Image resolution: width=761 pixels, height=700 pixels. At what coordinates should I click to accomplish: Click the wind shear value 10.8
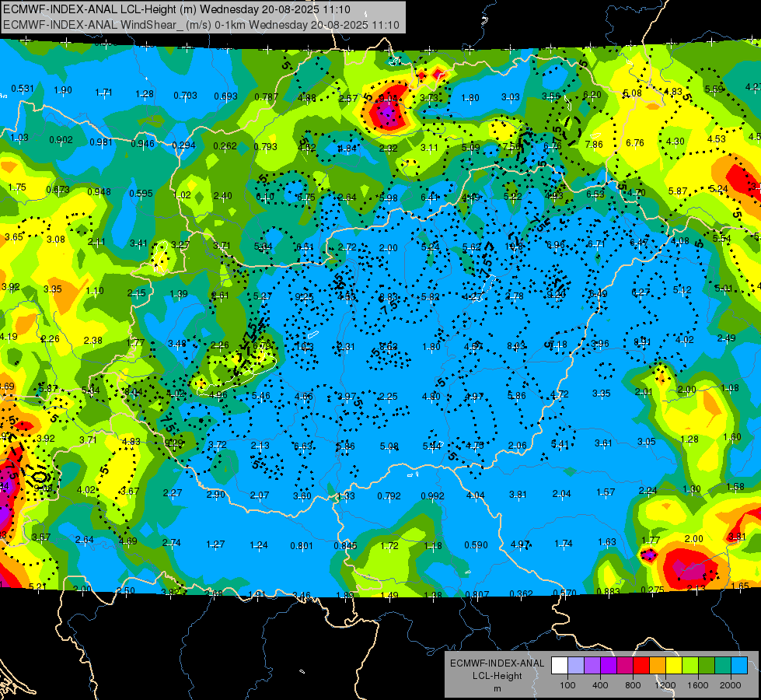514,247
